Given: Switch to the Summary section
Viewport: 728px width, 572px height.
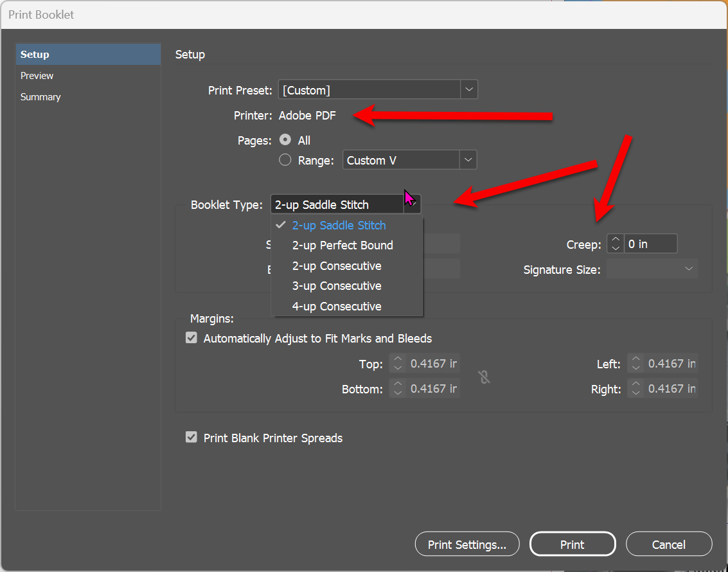Looking at the screenshot, I should click(40, 96).
